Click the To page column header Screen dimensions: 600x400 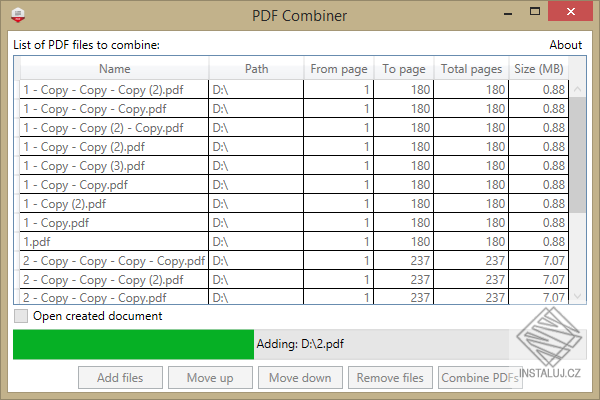pos(404,69)
